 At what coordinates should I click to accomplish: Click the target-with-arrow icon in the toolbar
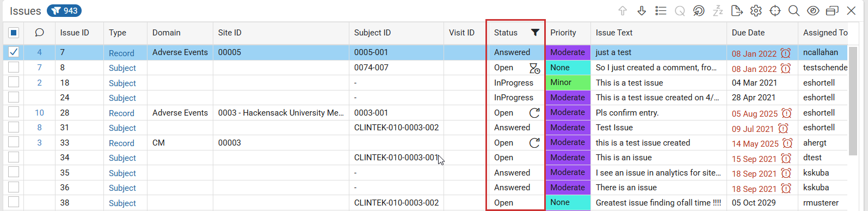tap(699, 11)
